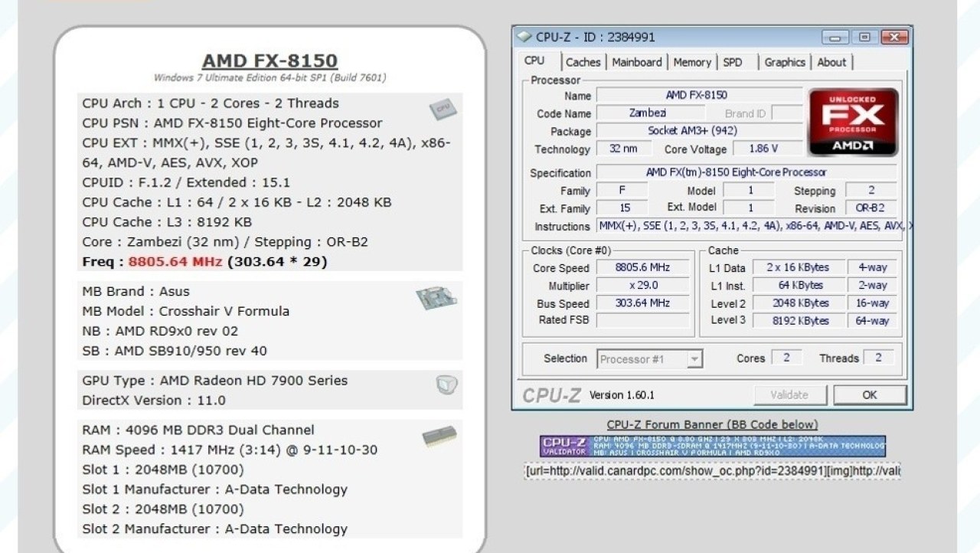980x553 pixels.
Task: Close the CPU-Z window
Action: point(893,37)
